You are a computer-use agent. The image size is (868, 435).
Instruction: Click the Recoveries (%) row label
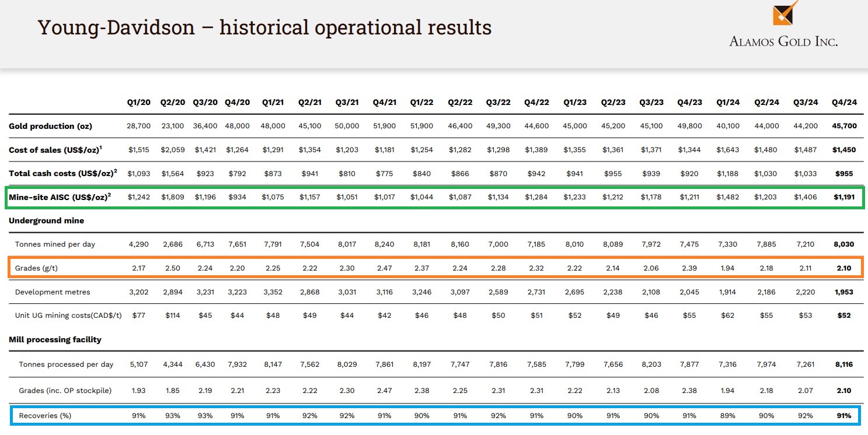(46, 416)
